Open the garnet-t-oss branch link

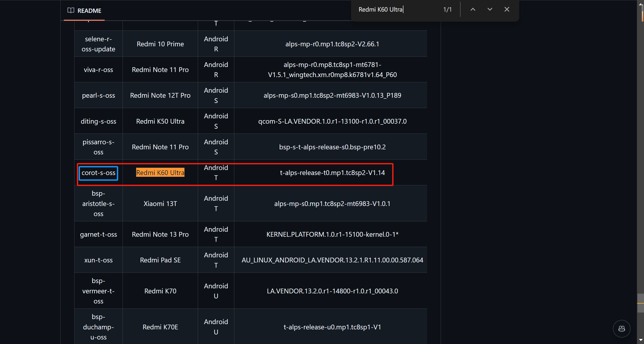click(98, 234)
